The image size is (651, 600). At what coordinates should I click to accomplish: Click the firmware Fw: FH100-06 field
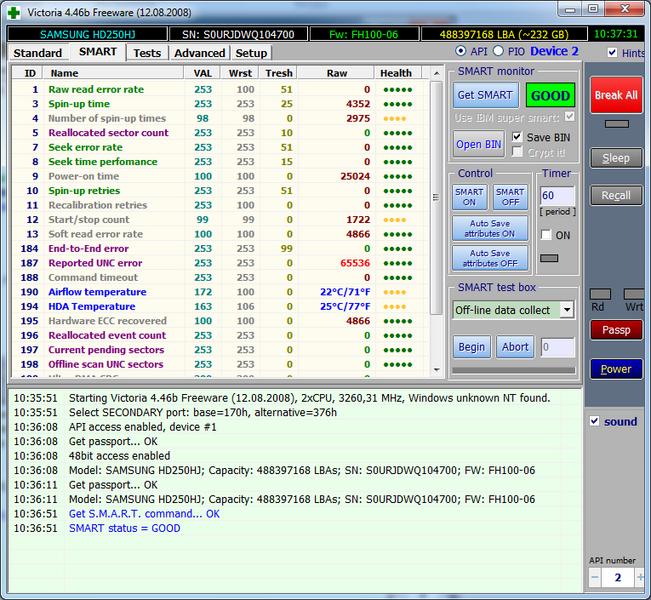coord(364,34)
